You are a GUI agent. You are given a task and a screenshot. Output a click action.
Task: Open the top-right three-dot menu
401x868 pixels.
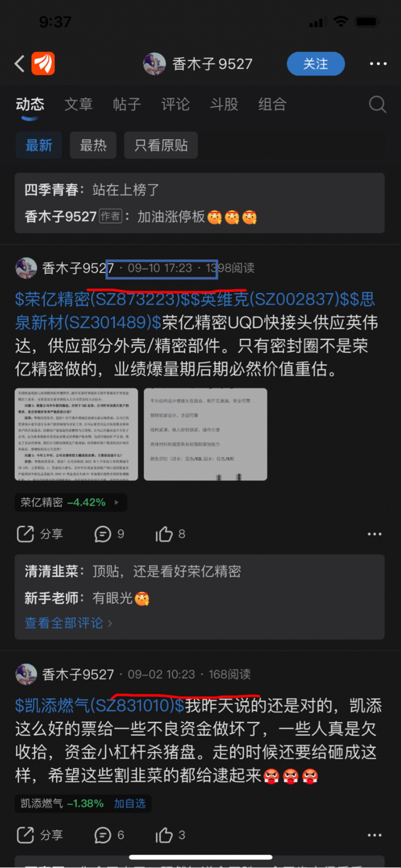click(378, 64)
